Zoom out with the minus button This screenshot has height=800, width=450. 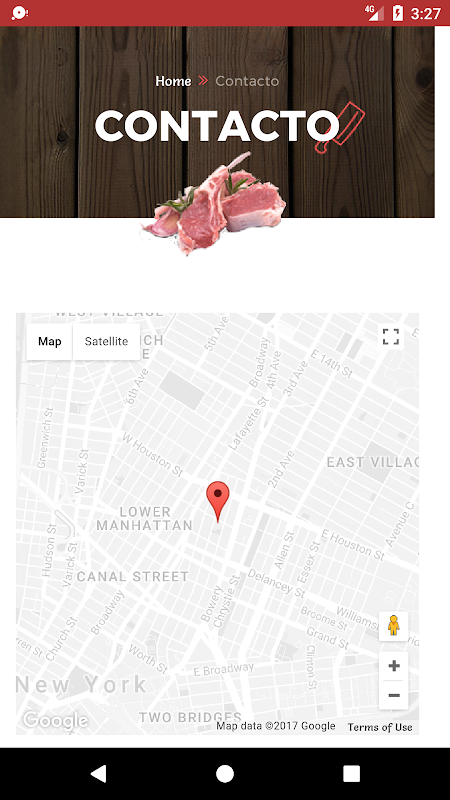pos(393,695)
